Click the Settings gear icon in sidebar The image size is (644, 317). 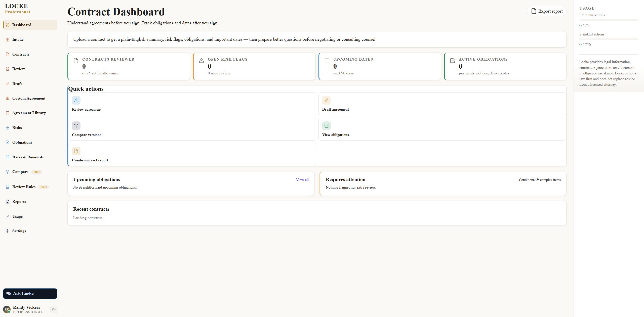pos(8,231)
